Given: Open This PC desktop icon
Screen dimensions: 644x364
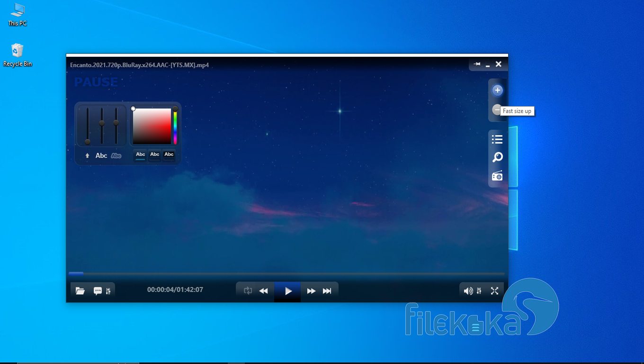Looking at the screenshot, I should 18,15.
